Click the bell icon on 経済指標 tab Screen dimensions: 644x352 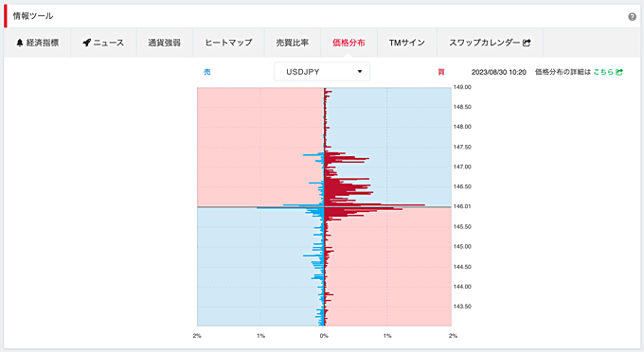click(x=19, y=43)
